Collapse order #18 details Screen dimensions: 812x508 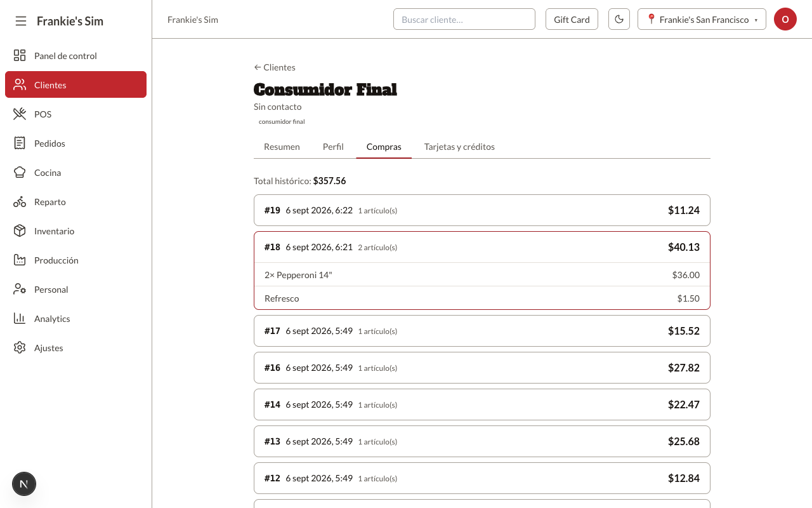tap(482, 247)
